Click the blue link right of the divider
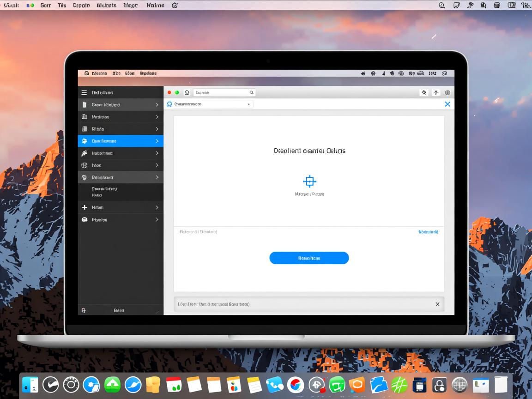 coord(428,232)
